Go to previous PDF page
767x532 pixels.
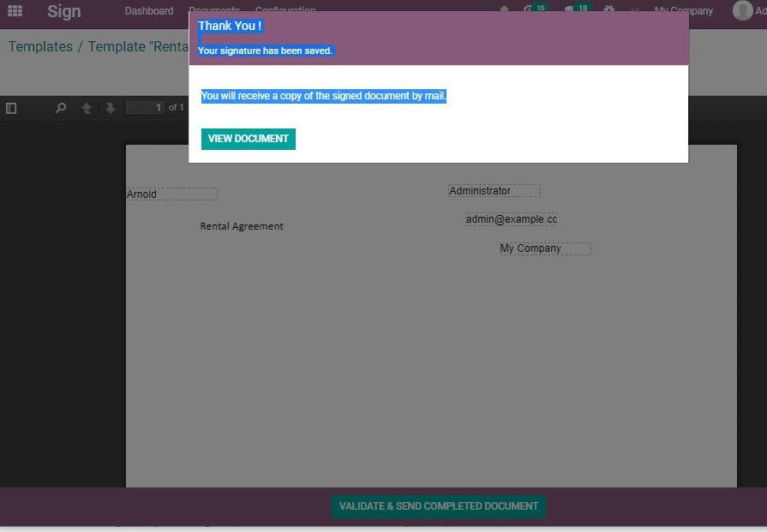(x=87, y=108)
